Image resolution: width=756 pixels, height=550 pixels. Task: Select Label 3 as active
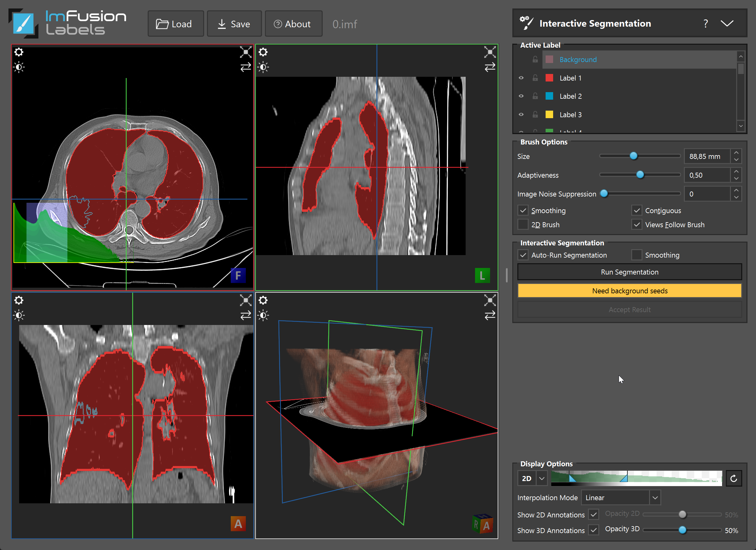click(639, 114)
